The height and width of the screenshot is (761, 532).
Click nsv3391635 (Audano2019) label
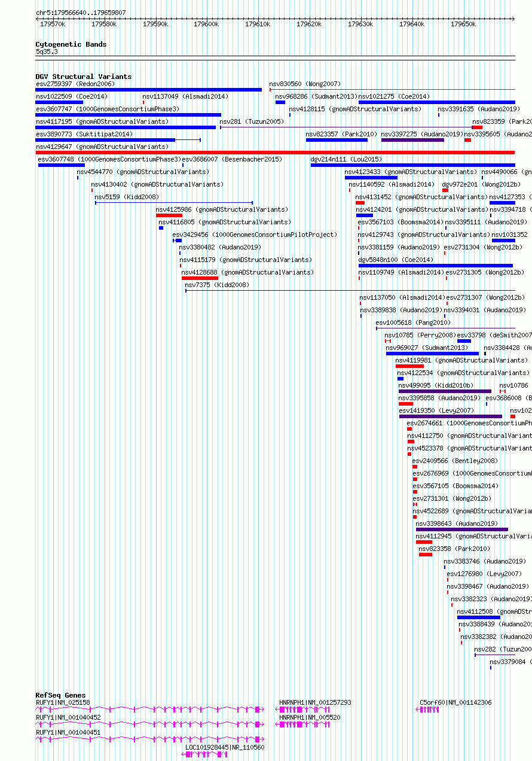[x=479, y=109]
